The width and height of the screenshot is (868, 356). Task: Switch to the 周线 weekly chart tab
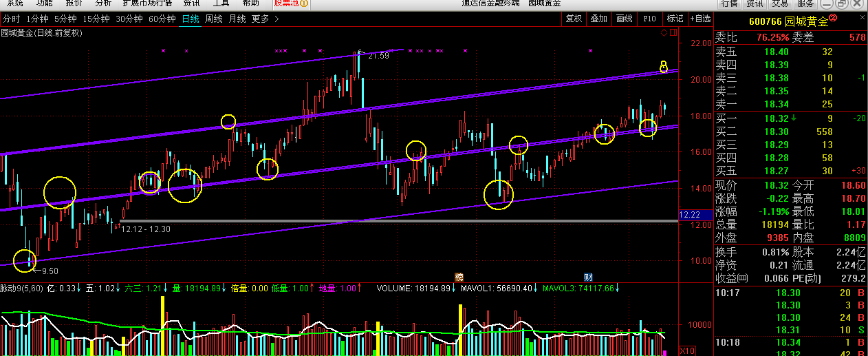(x=214, y=19)
